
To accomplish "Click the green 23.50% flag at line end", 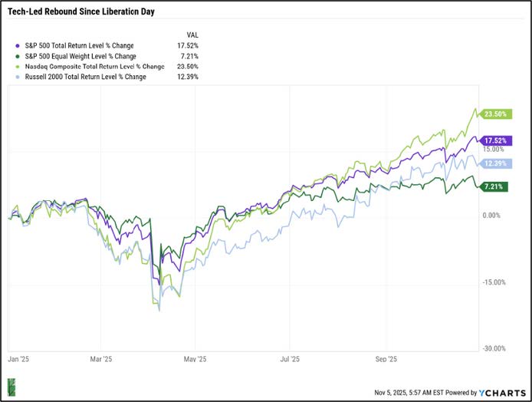I will [495, 114].
